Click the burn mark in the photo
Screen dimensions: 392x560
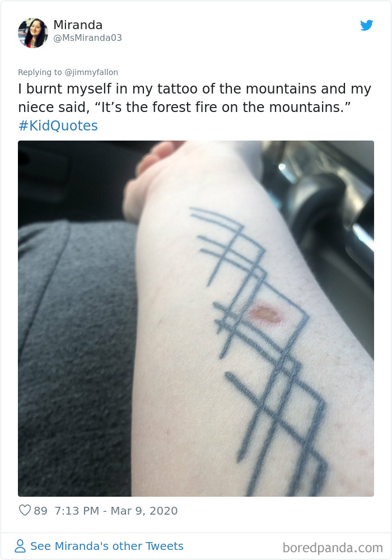[x=266, y=313]
